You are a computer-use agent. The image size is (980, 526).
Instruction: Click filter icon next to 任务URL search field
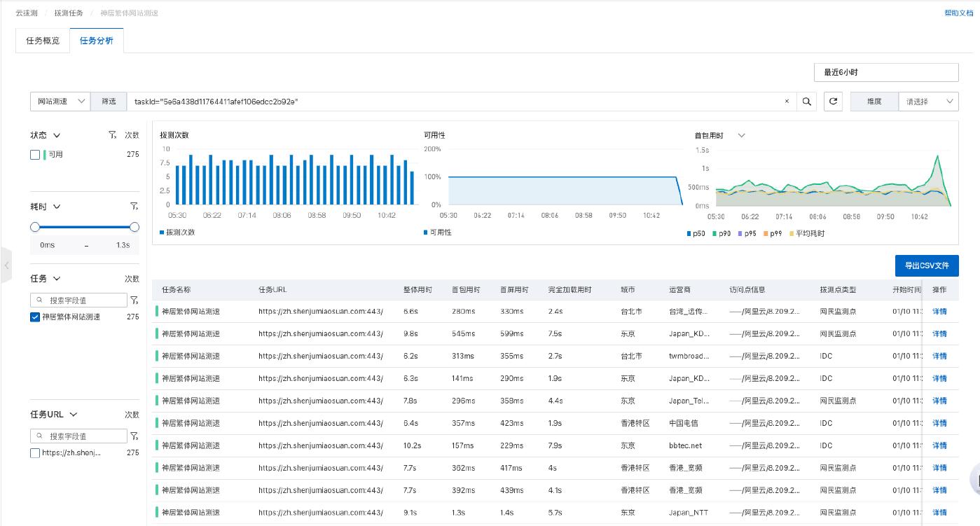tap(134, 436)
